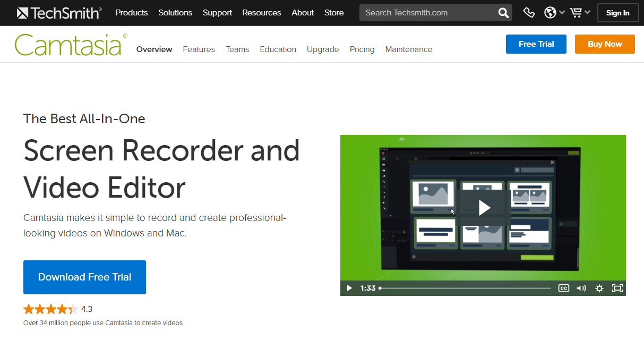Click the star rating icons
Image resolution: width=644 pixels, height=340 pixels.
coord(50,309)
